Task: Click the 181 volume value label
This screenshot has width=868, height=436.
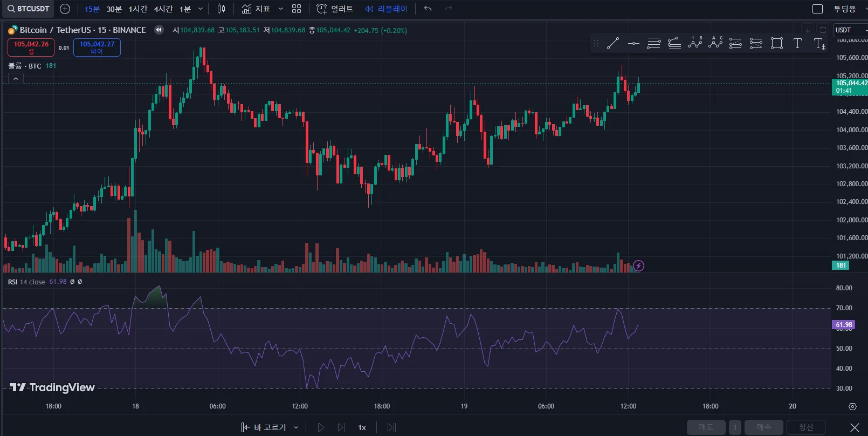Action: [x=841, y=265]
